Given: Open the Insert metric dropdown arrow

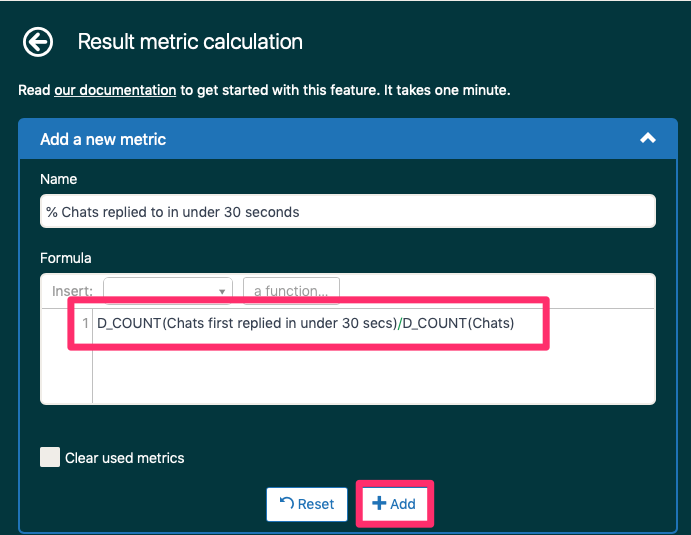Looking at the screenshot, I should click(x=222, y=291).
